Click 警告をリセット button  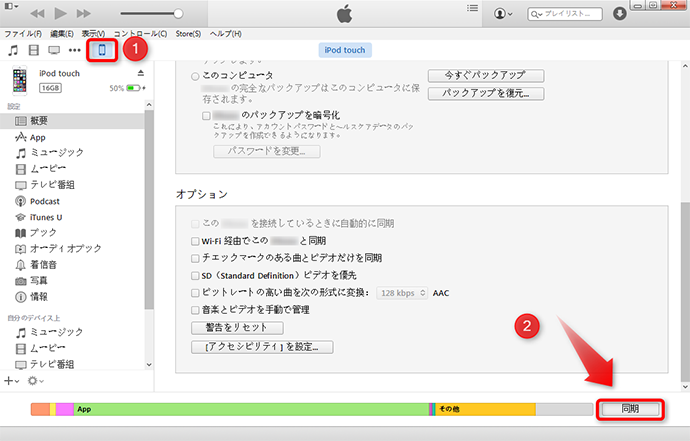237,328
